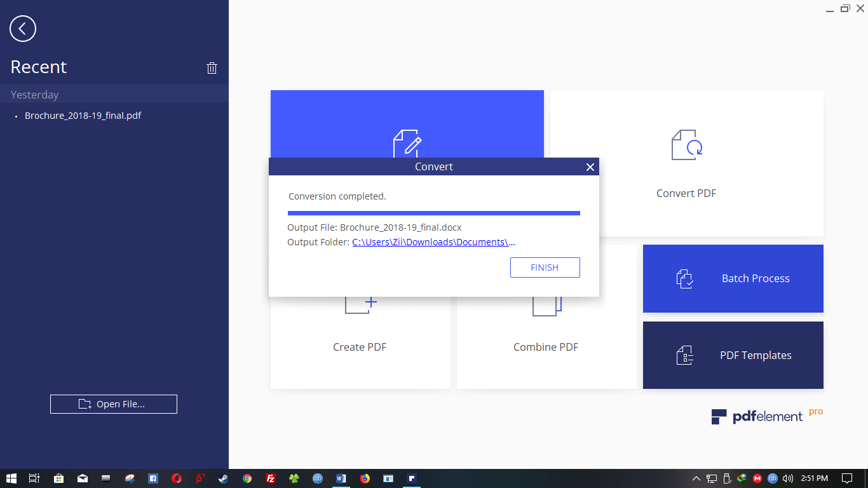Switch to PDFelement taskbar icon
868x488 pixels.
pyautogui.click(x=412, y=478)
